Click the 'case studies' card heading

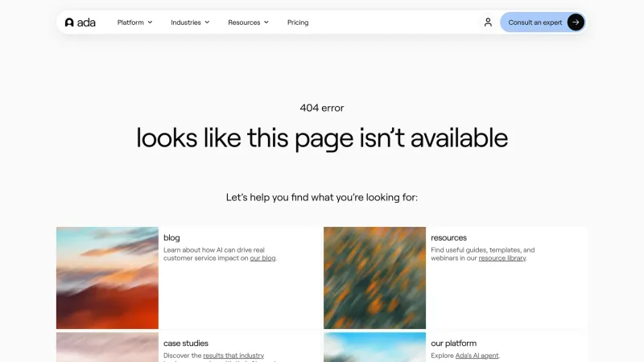(x=186, y=343)
